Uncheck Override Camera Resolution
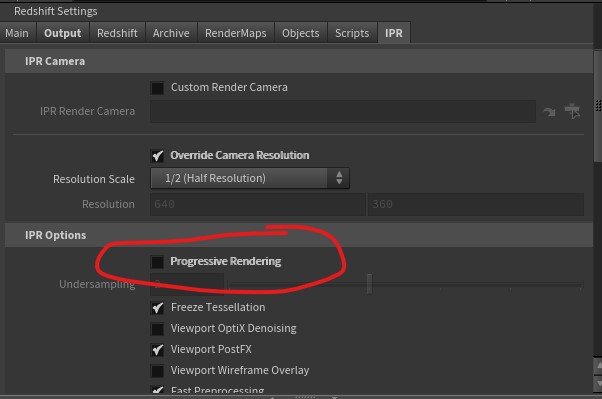The height and width of the screenshot is (399, 602). click(x=157, y=156)
